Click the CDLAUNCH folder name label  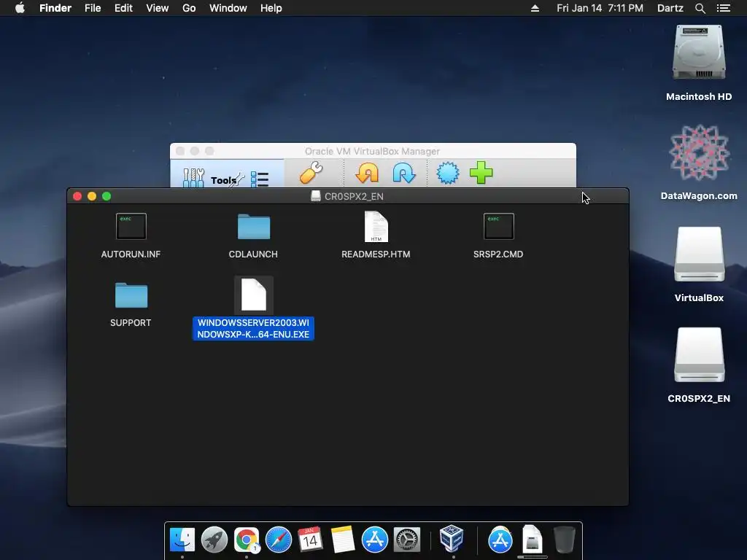[253, 254]
